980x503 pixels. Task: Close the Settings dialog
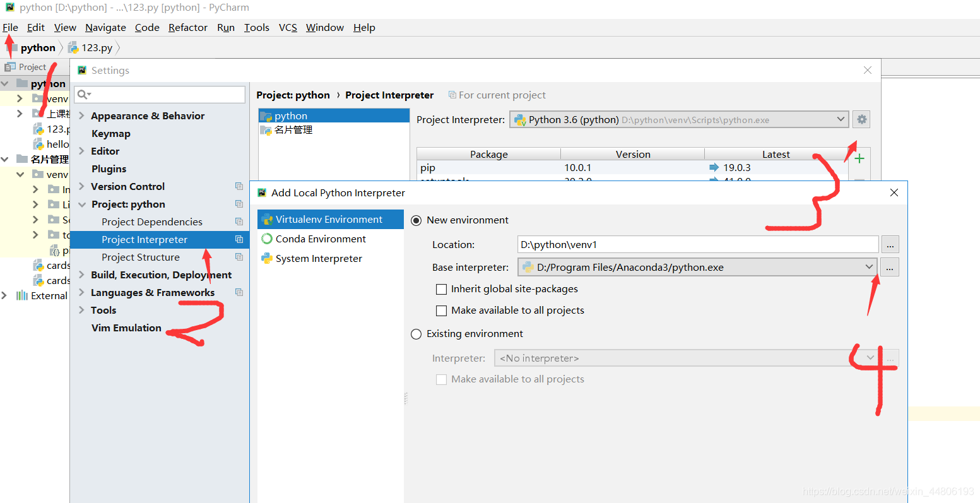tap(868, 70)
